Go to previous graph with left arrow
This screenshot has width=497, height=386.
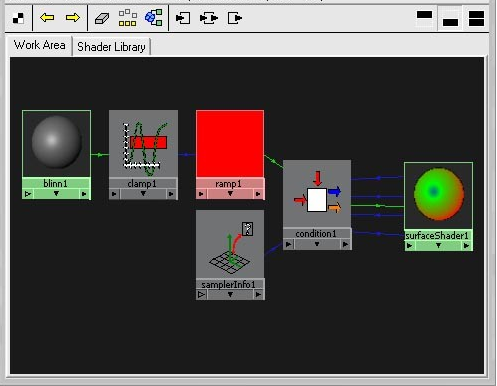[x=47, y=17]
